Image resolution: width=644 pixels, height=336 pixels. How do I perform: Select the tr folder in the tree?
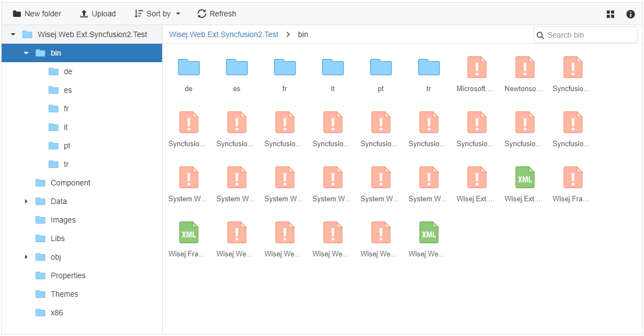click(82, 164)
